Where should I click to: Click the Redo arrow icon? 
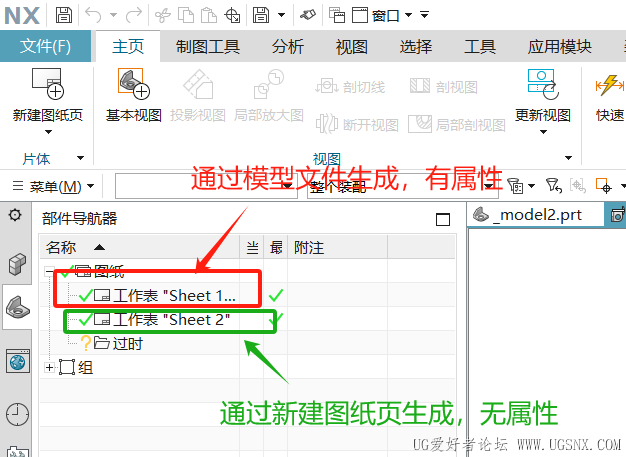134,15
